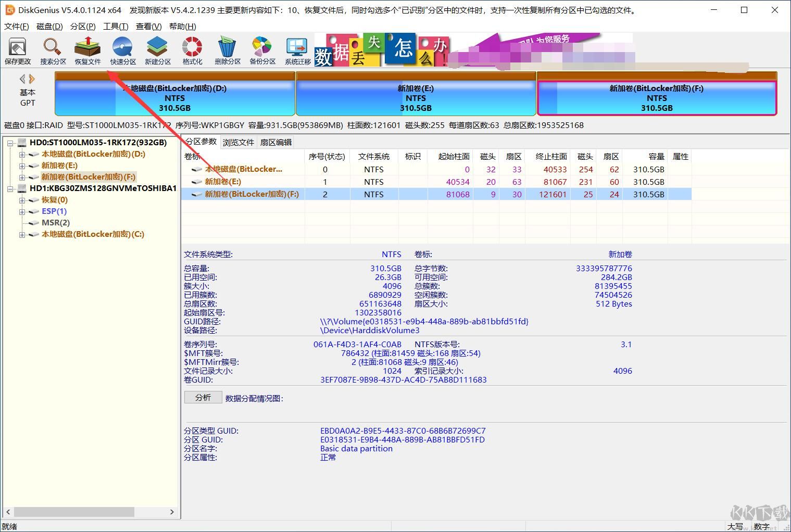
Task: Click the 删除分区 (Delete Partition) icon
Action: (x=226, y=49)
